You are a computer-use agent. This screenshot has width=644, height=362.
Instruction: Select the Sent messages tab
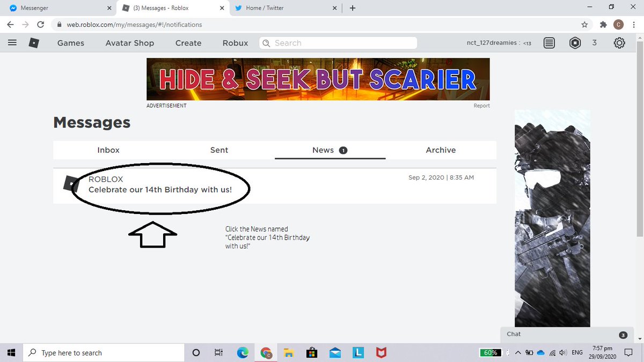[x=219, y=150]
